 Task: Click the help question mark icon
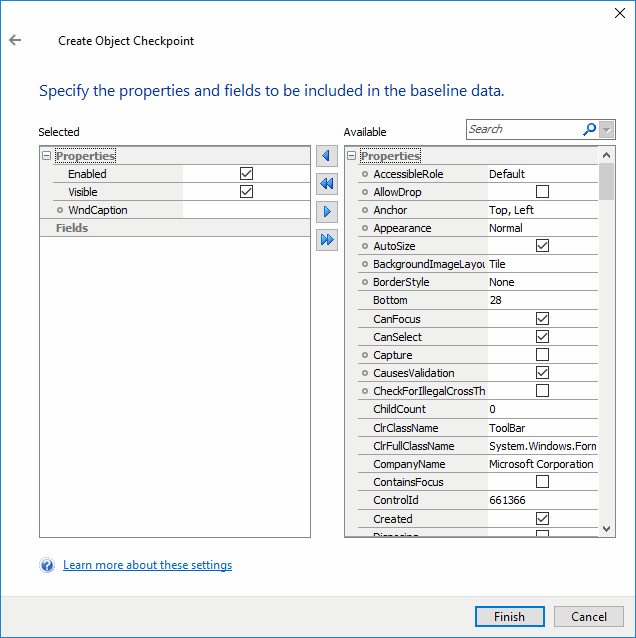47,566
